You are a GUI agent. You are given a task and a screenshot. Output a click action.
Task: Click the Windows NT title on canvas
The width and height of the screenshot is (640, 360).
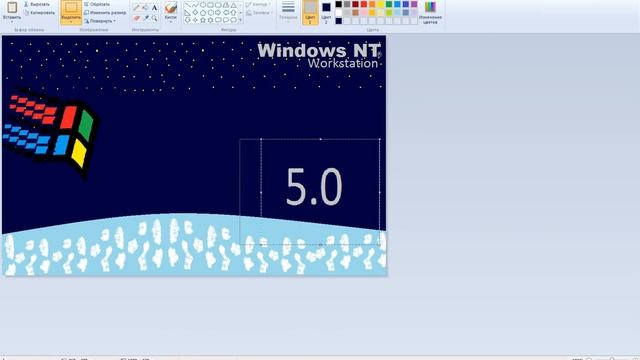[319, 50]
